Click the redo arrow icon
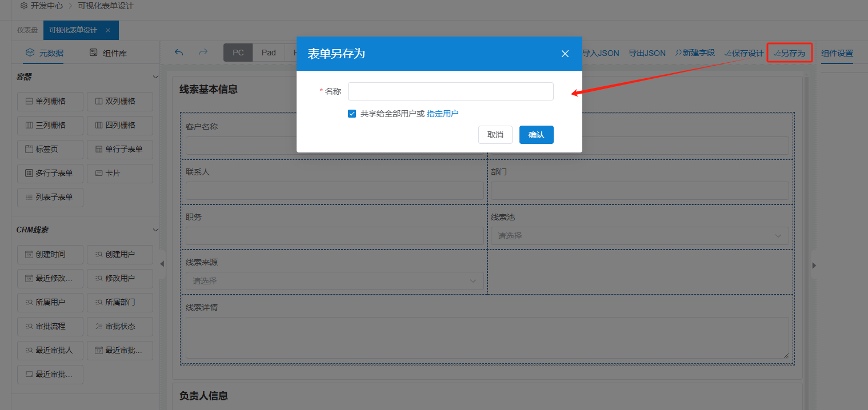Viewport: 868px width, 410px height. click(203, 53)
